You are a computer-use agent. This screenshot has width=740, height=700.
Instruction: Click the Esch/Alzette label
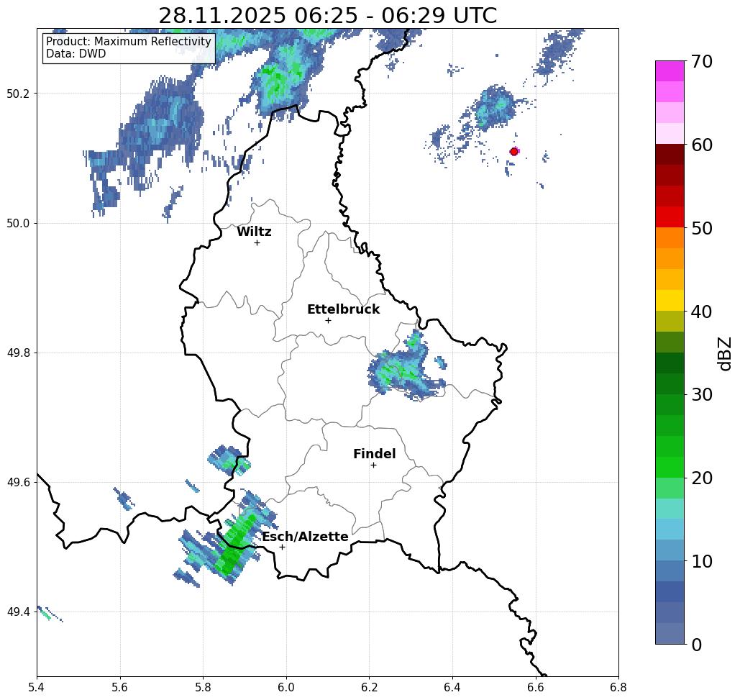pos(305,537)
